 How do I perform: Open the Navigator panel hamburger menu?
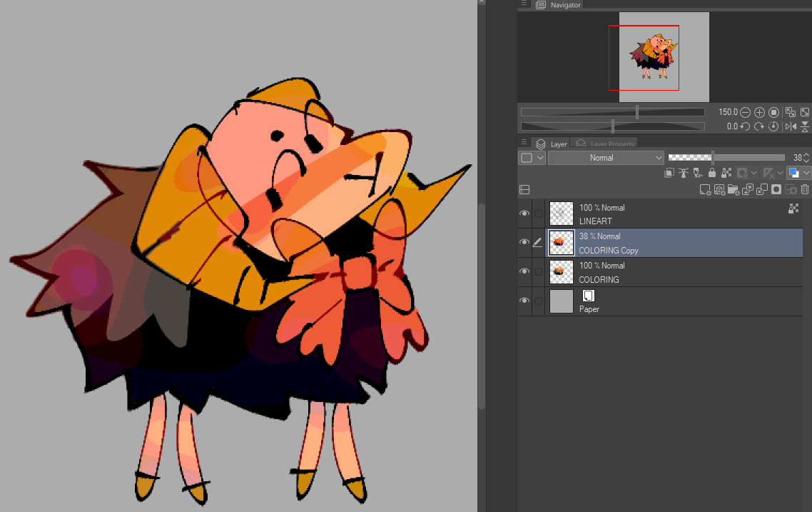[x=524, y=4]
